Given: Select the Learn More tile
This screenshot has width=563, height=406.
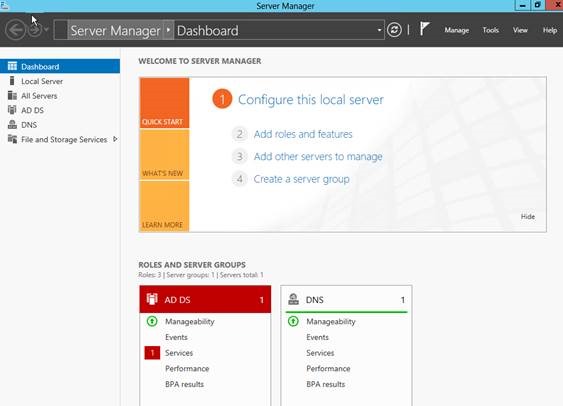Looking at the screenshot, I should click(x=164, y=206).
